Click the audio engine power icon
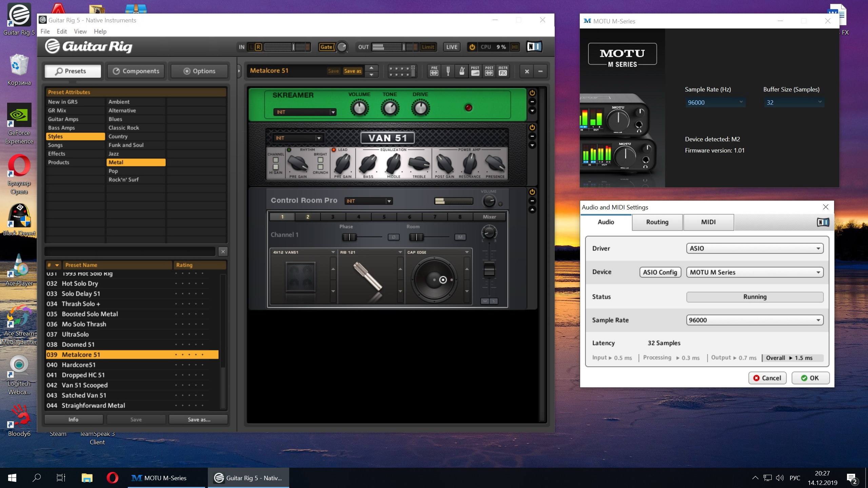The image size is (868, 488). (x=472, y=47)
